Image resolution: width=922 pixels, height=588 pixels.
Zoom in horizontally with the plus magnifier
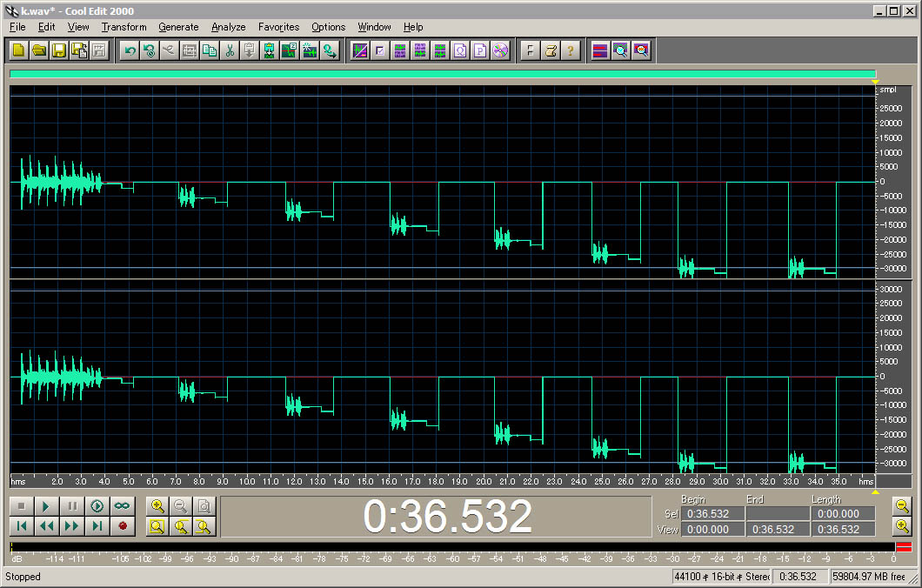tap(157, 506)
